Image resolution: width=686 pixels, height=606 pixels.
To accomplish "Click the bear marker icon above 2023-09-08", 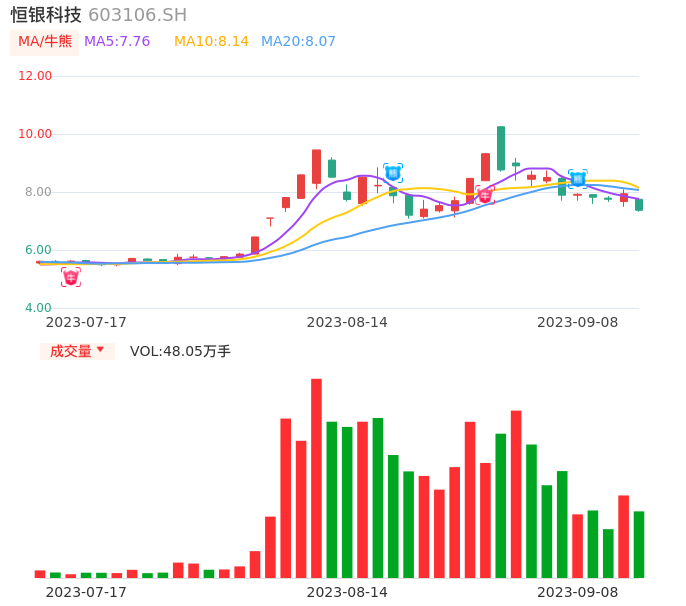I will 578,179.
